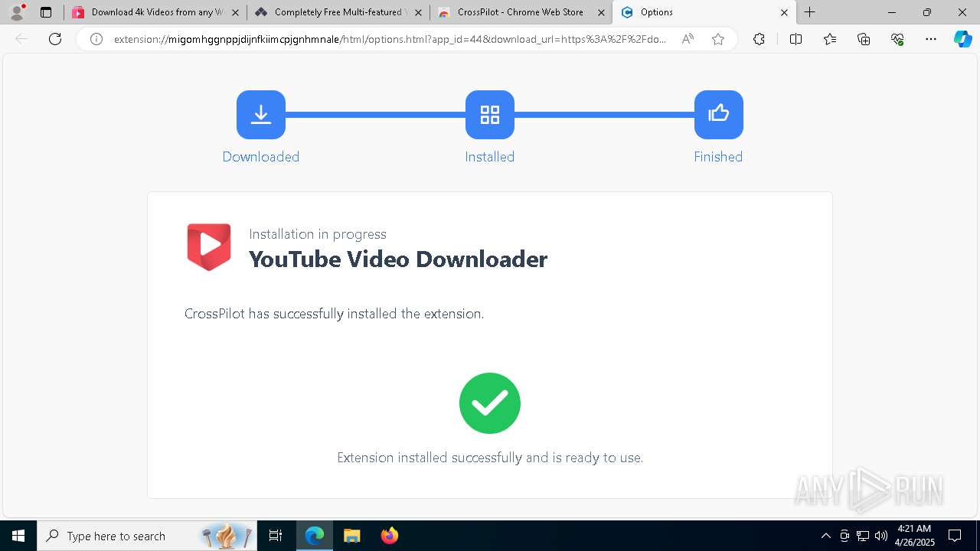Click the green success checkmark icon
This screenshot has height=551, width=980.
pos(490,403)
